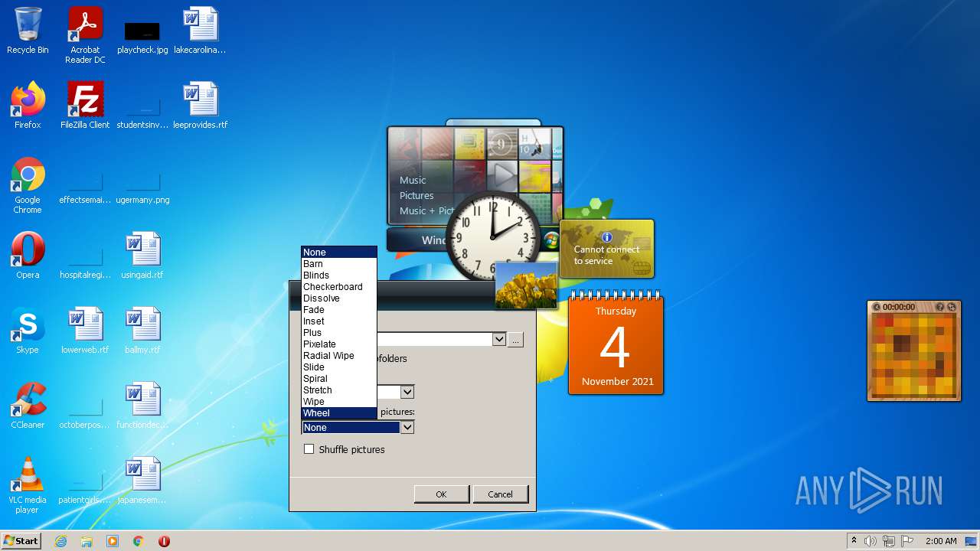Screen dimensions: 980x551
Task: Launch Firefox from desktop
Action: 28,106
